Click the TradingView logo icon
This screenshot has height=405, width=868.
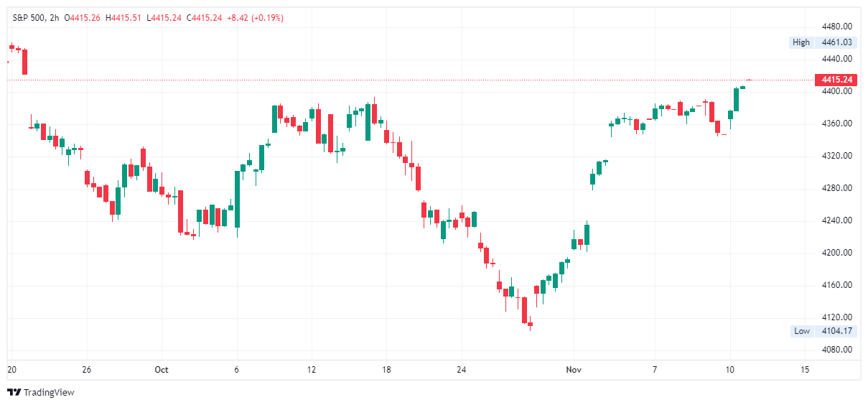[14, 392]
